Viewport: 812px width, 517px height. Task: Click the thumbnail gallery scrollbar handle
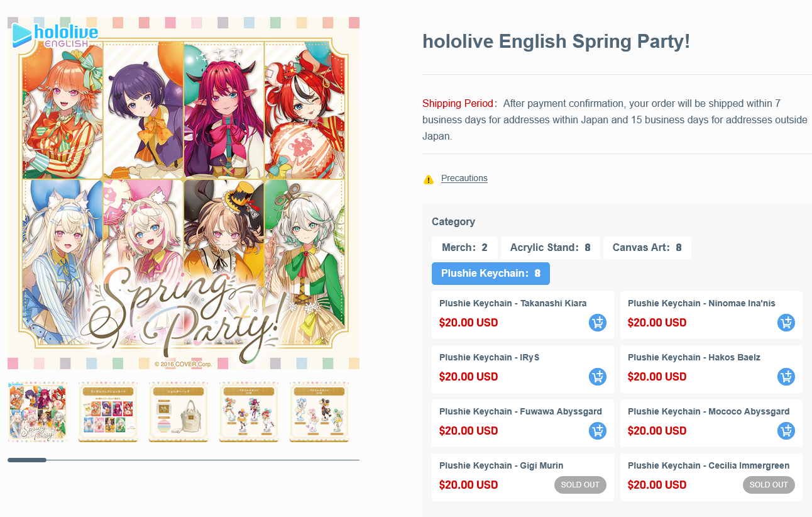tap(27, 460)
